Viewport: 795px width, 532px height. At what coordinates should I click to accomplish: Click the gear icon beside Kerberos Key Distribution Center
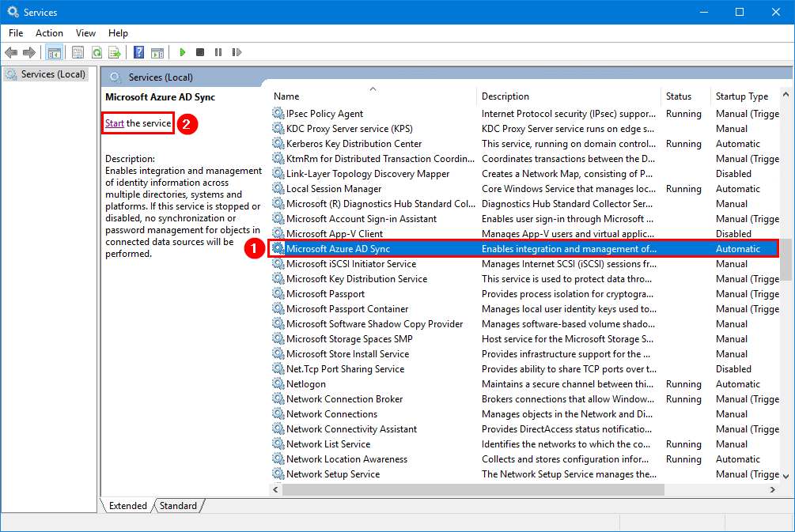coord(278,143)
